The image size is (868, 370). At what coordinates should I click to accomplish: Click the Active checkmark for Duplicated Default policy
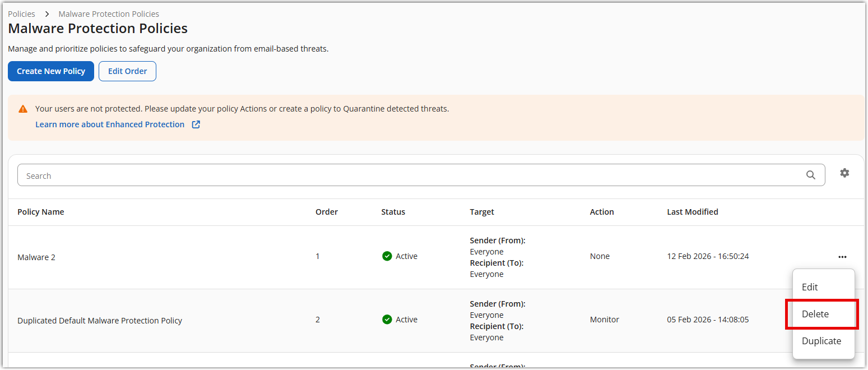[387, 320]
